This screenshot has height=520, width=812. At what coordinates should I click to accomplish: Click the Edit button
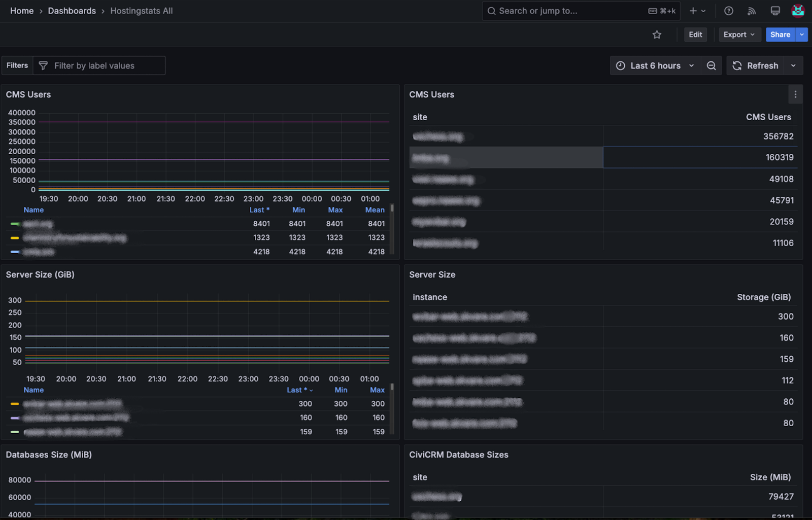(x=695, y=34)
